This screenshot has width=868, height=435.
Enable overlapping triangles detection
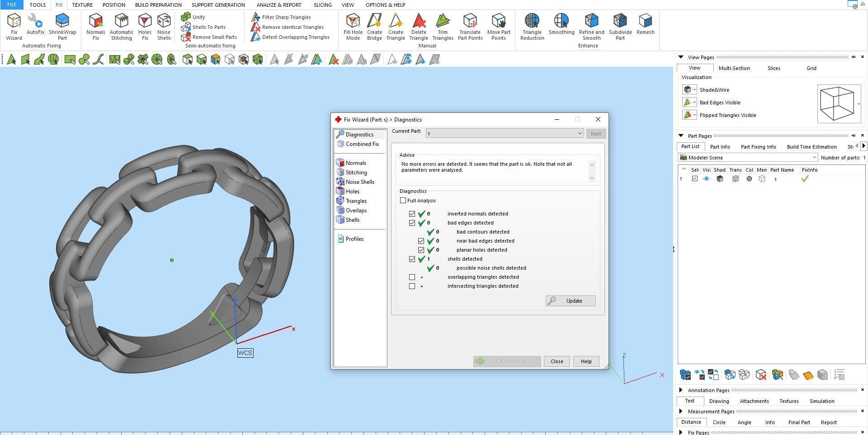(x=412, y=277)
